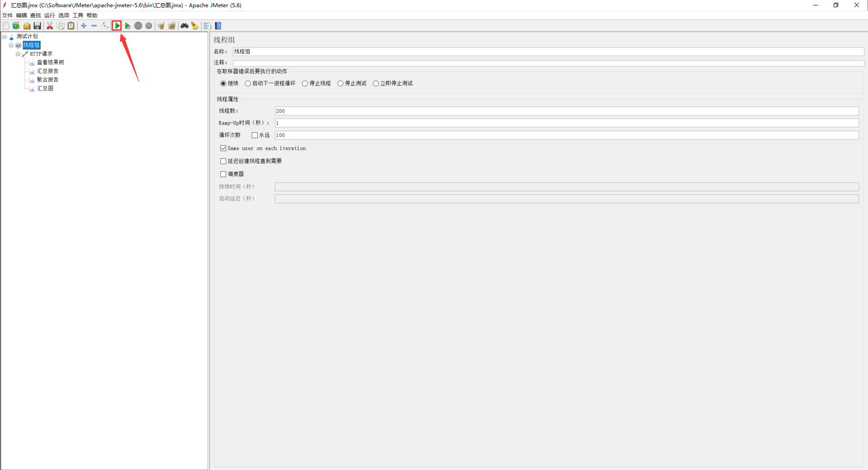Select the 立即停止测试 radio option
This screenshot has width=868, height=470.
(376, 84)
